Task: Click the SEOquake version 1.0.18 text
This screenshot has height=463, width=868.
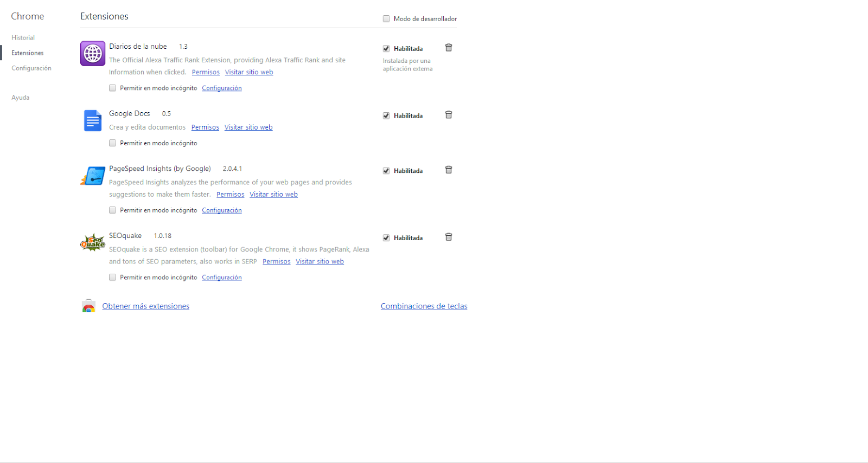Action: pyautogui.click(x=162, y=236)
